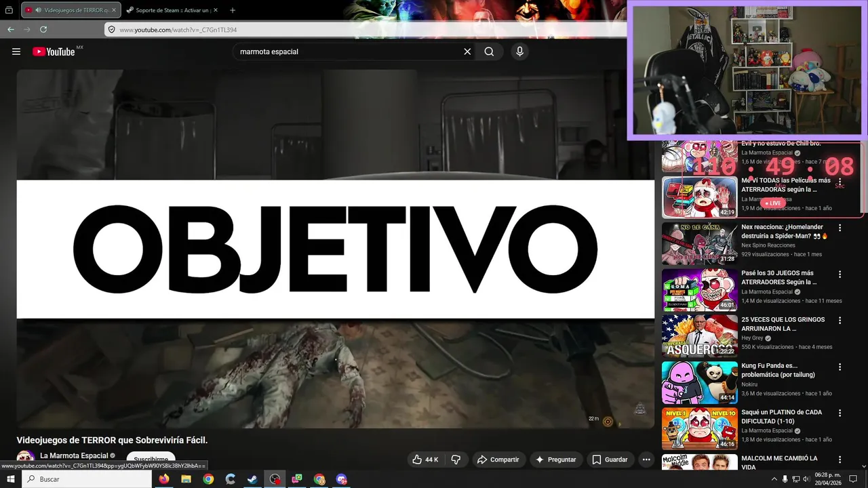Open thumbnail 'Saqué un PLATINO de CADA DIFICULTAD'
Viewport: 868px width, 488px height.
coord(700,428)
